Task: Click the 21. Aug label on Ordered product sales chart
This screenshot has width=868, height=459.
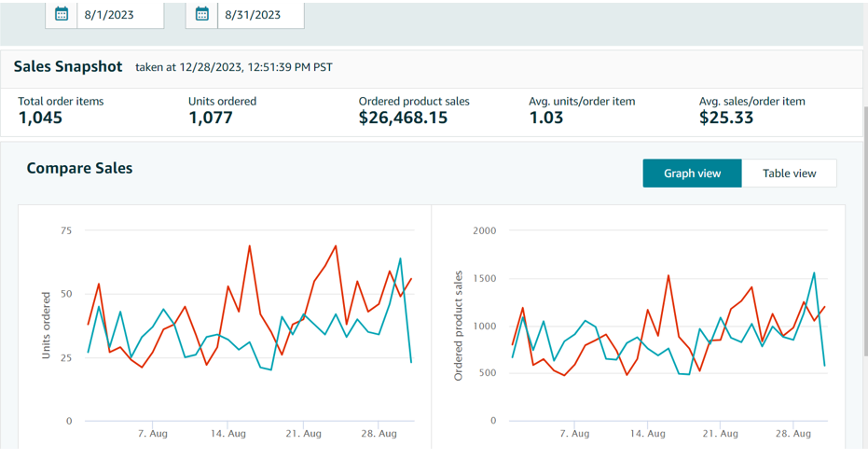Action: point(720,434)
